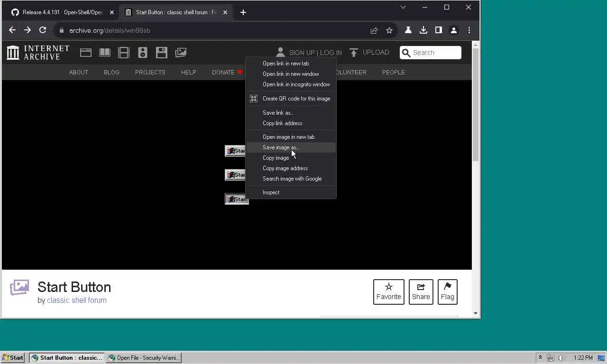
Task: Click the system tray volume speaker icon
Action: 562,358
